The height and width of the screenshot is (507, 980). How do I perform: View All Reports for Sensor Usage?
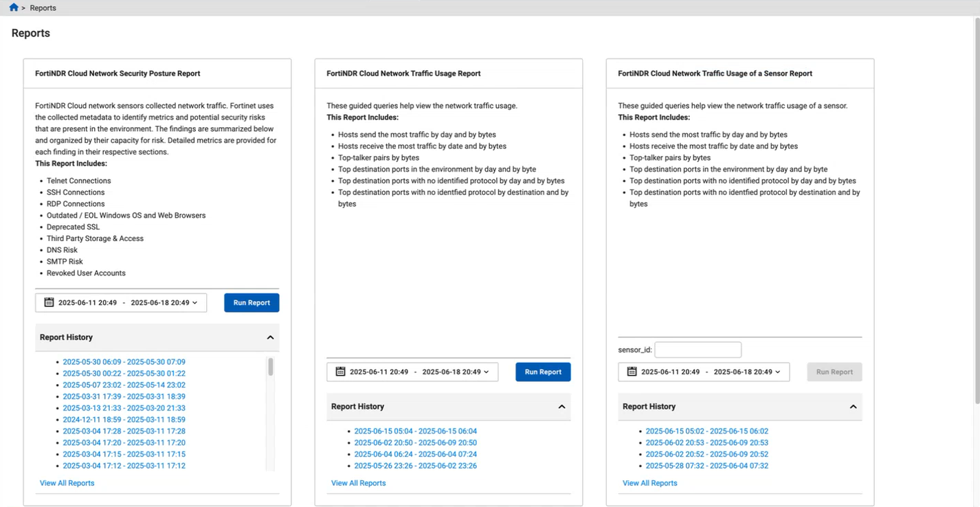[x=649, y=483]
